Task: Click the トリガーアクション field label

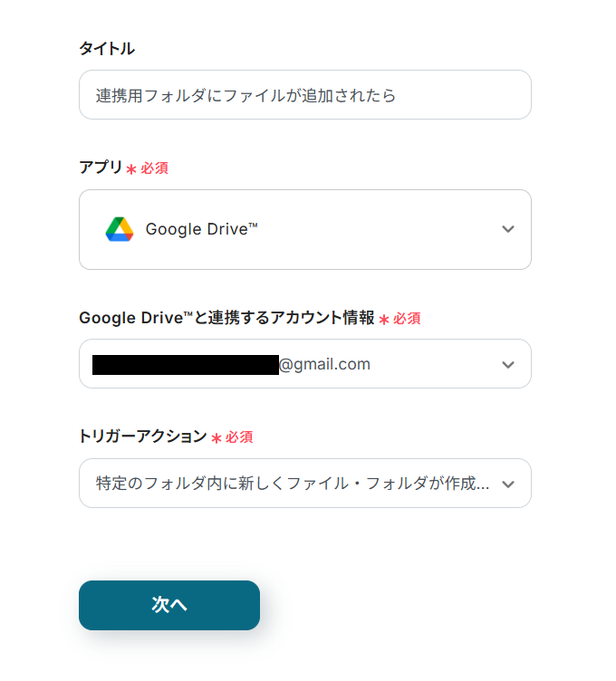Action: point(143,436)
